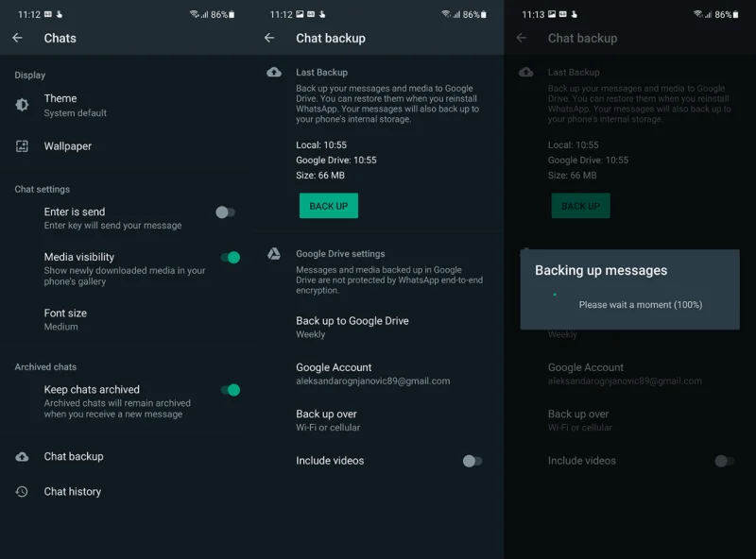
Task: Tap the Wallpaper picture icon
Action: coord(22,146)
